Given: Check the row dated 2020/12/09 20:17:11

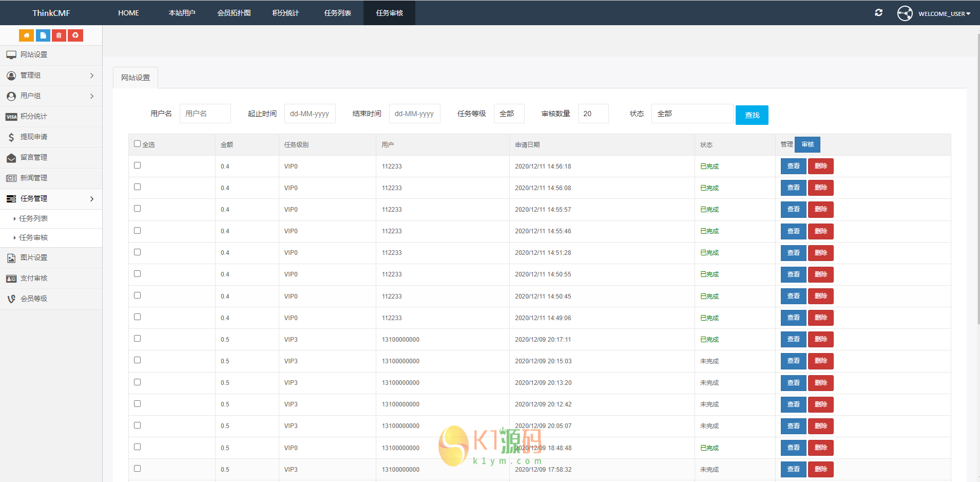Looking at the screenshot, I should (137, 339).
